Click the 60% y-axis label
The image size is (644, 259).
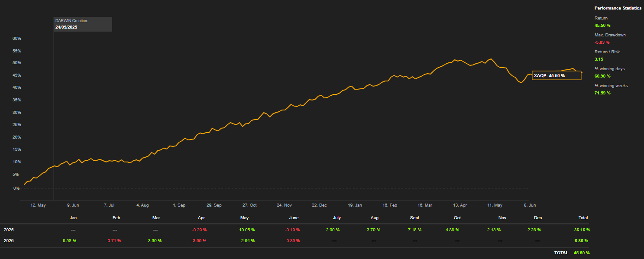[x=16, y=39]
